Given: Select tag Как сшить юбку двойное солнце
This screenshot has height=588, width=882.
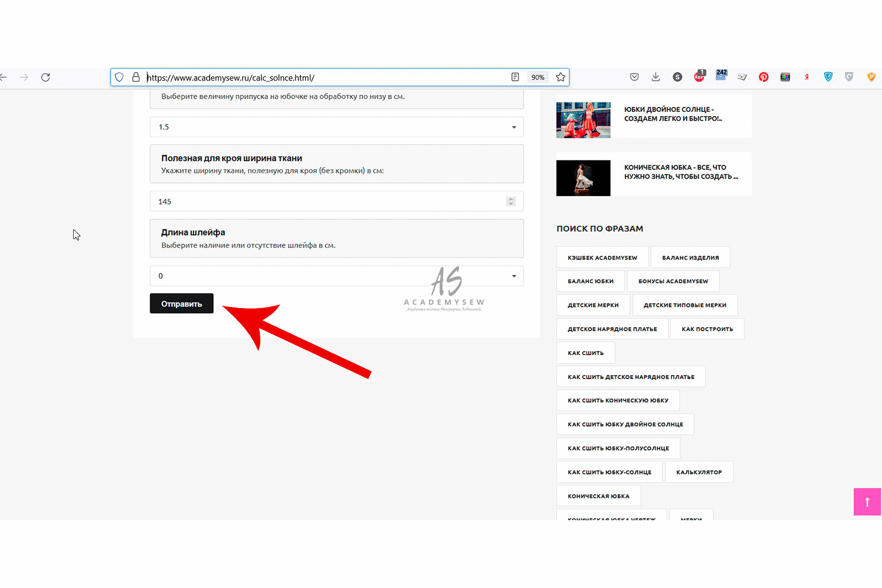Looking at the screenshot, I should click(625, 424).
